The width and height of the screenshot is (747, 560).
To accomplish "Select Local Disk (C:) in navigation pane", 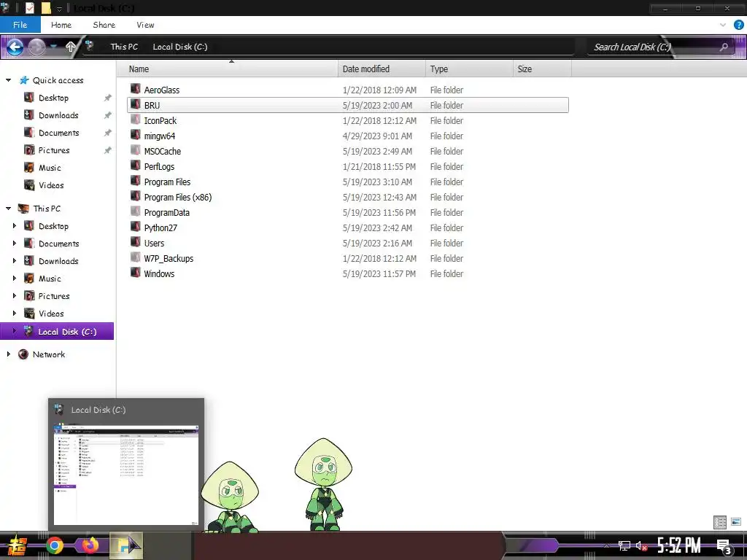I will (57, 332).
